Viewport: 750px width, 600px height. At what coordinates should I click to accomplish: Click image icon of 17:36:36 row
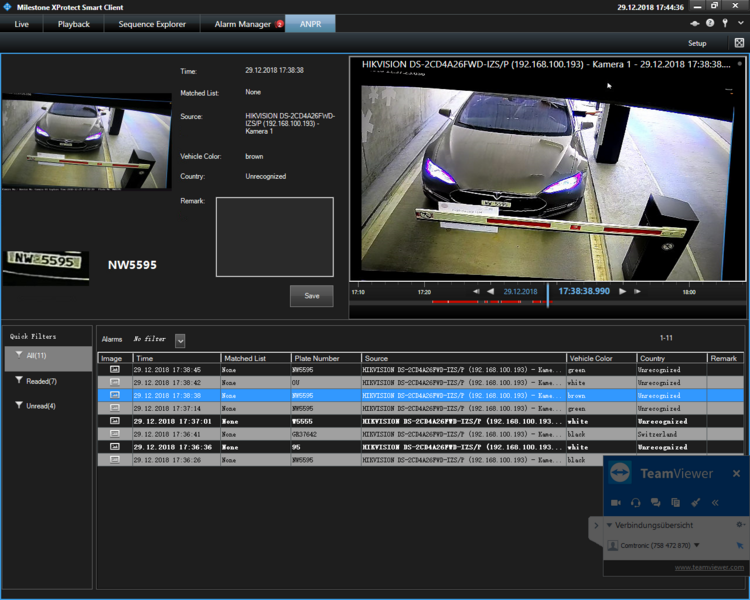[x=115, y=447]
